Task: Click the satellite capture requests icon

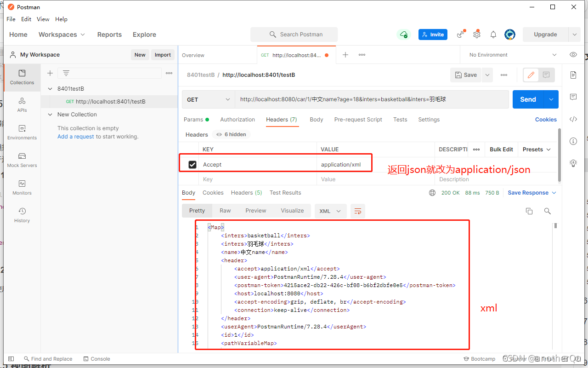Action: [x=461, y=34]
